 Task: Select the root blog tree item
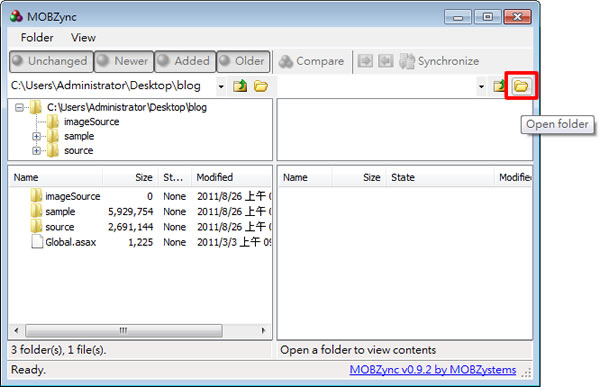pos(127,107)
